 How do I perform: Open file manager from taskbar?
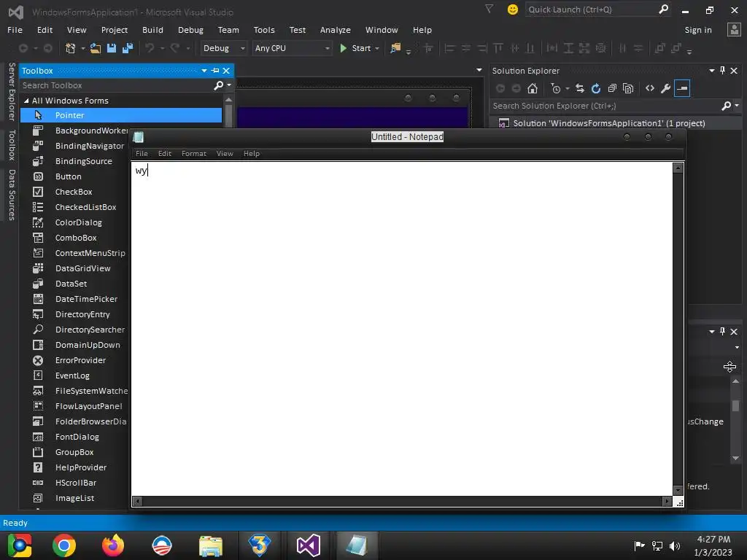[x=211, y=545]
